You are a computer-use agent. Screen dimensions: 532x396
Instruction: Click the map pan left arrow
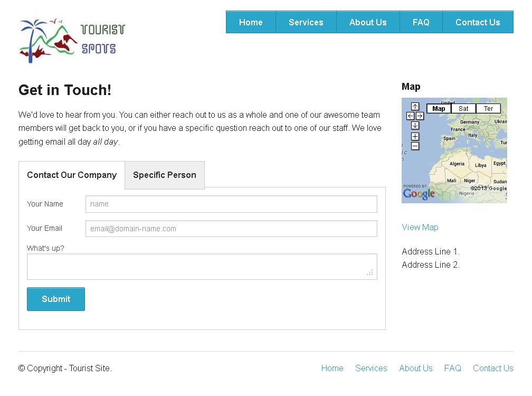(x=410, y=116)
